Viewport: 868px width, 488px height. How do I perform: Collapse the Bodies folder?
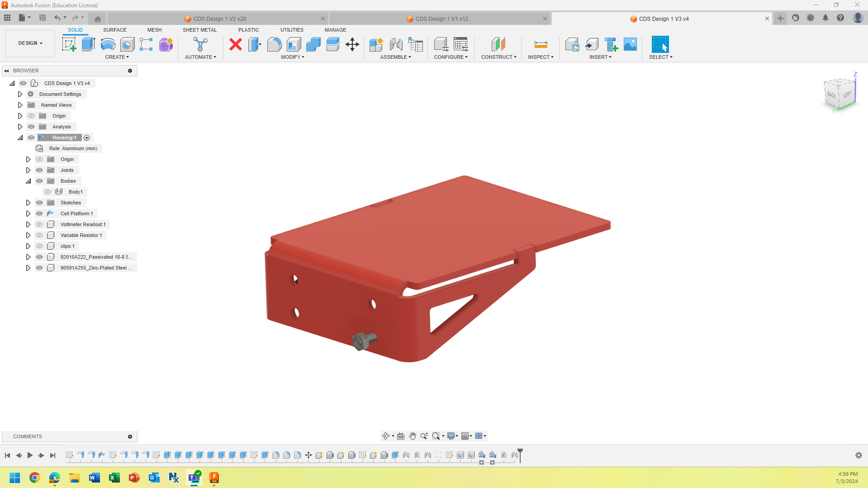28,181
